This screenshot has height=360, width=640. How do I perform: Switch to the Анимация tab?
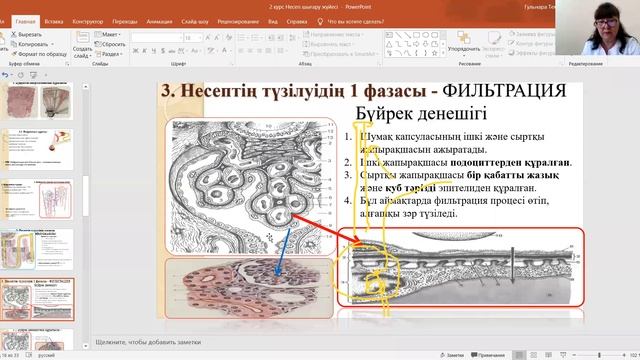tap(159, 22)
